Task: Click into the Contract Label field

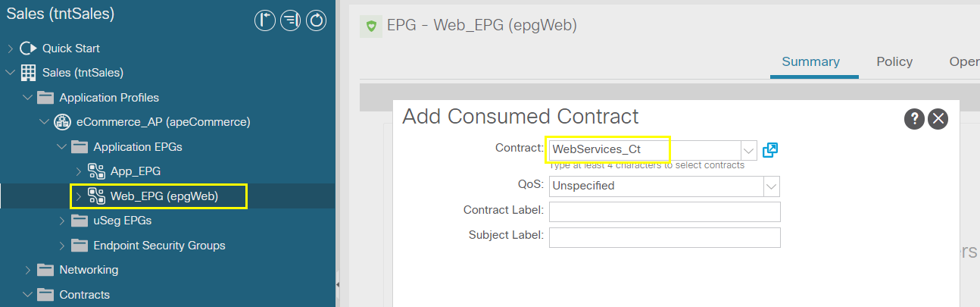Action: tap(664, 211)
